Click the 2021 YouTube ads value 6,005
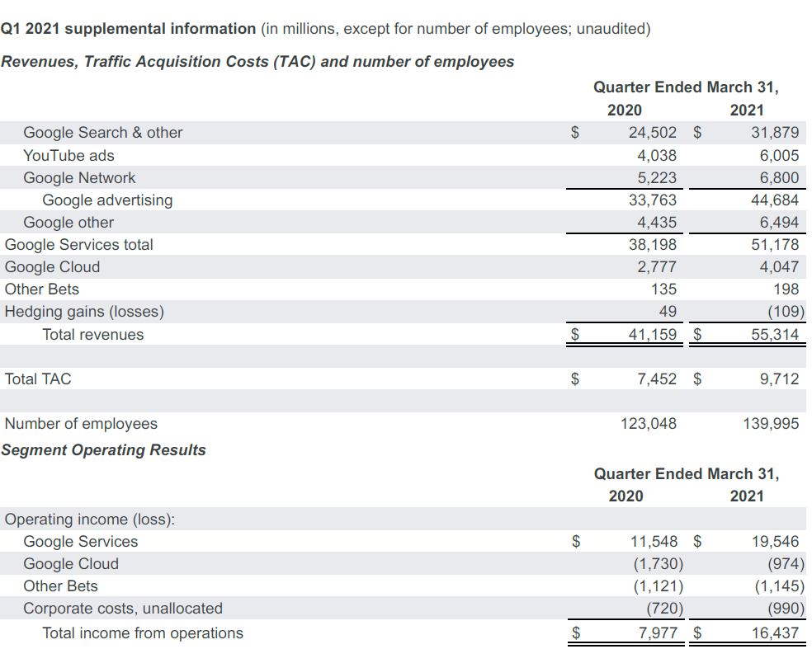 coord(779,155)
